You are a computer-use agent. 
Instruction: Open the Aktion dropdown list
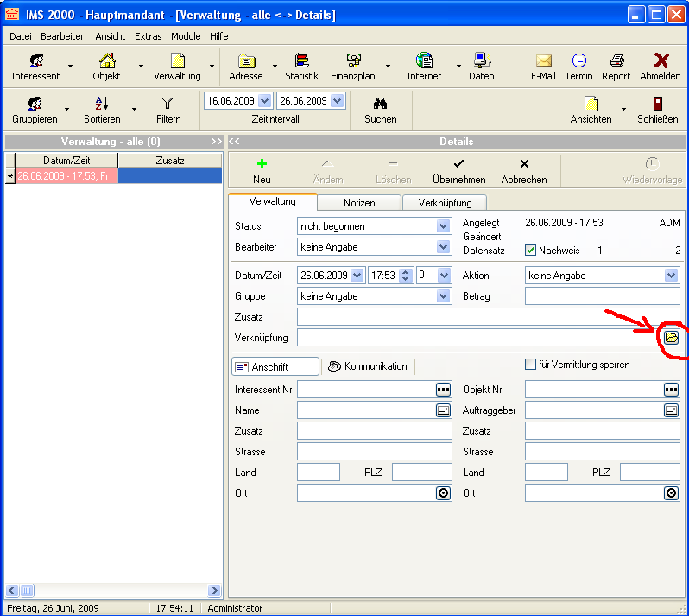pos(671,276)
